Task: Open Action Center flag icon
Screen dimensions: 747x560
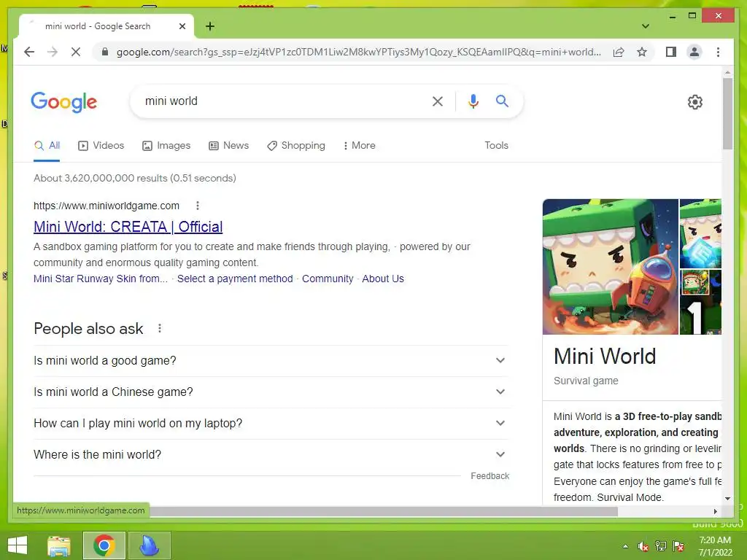Action: [x=678, y=546]
